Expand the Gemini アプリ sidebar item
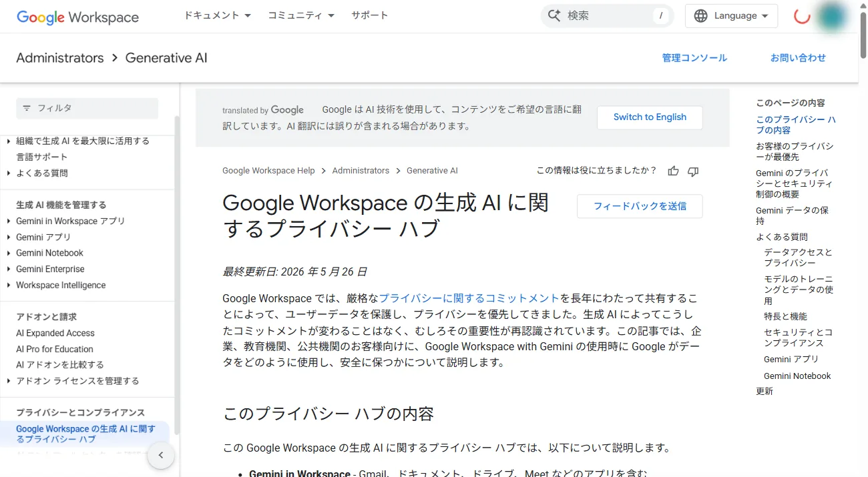Screen dimensions: 868x477 pyautogui.click(x=8, y=237)
